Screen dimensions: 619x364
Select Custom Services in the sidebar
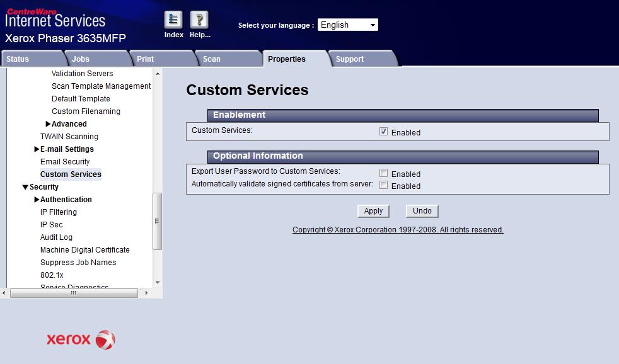click(x=71, y=174)
